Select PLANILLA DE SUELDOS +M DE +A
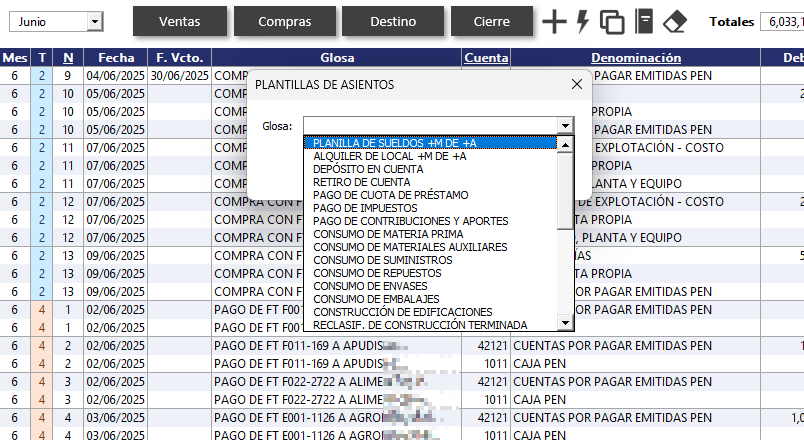Image resolution: width=804 pixels, height=440 pixels. pyautogui.click(x=430, y=143)
